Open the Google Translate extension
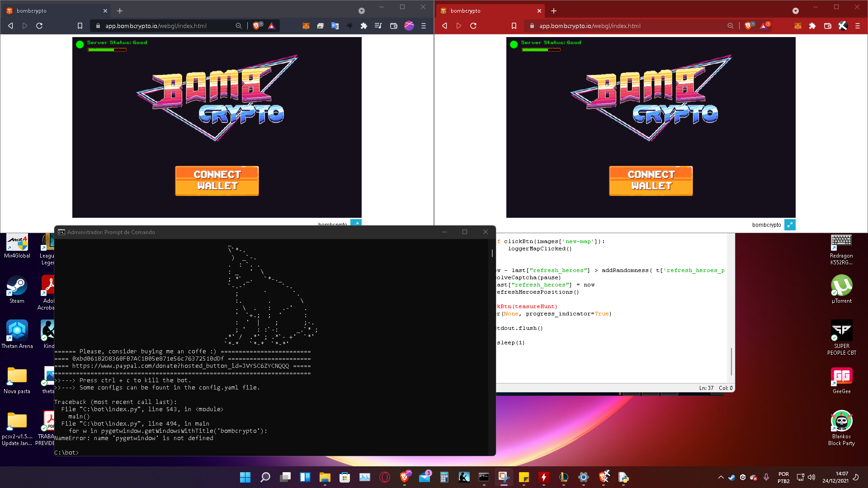The image size is (868, 488). click(335, 26)
